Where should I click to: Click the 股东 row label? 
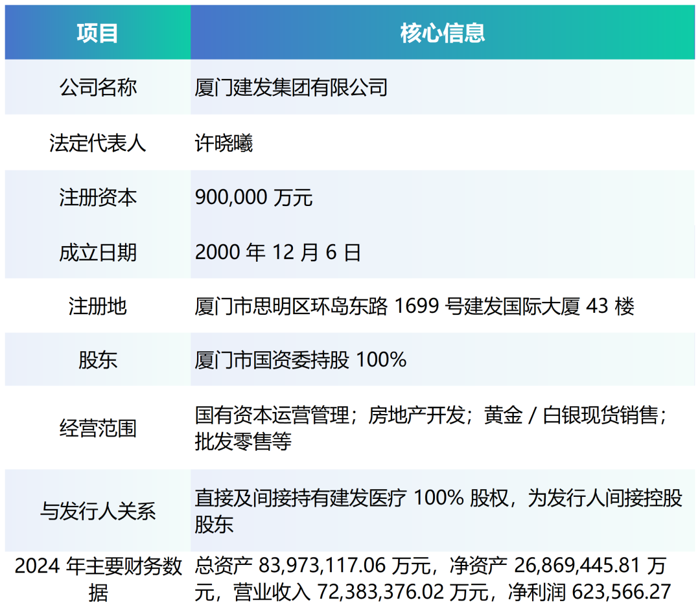98,360
